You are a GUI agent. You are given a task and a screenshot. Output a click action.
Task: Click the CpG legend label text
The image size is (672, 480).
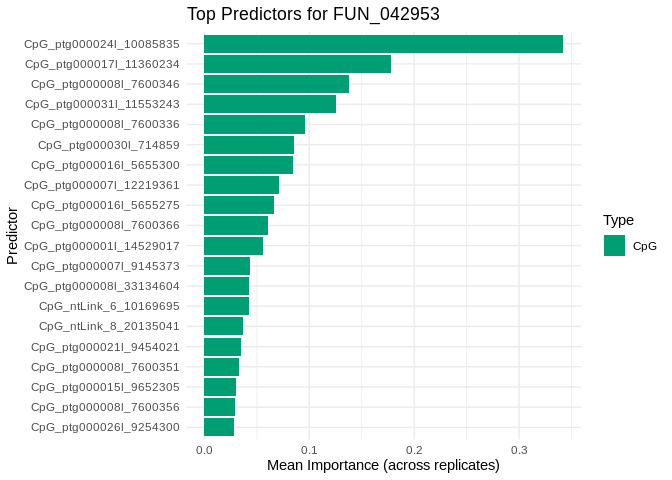click(x=645, y=246)
